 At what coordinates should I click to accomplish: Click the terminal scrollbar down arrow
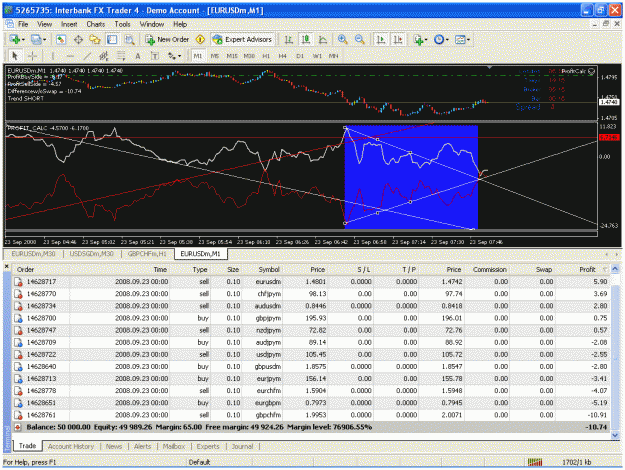(615, 435)
